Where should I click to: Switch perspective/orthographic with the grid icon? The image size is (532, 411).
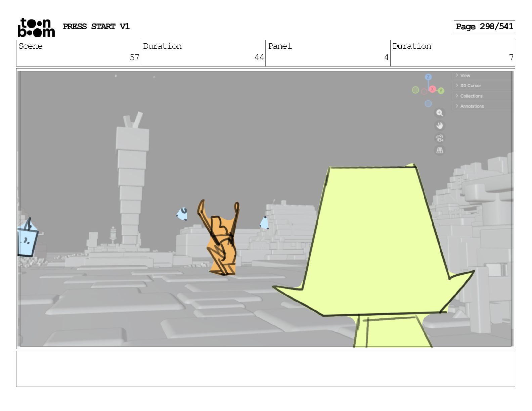(x=440, y=150)
